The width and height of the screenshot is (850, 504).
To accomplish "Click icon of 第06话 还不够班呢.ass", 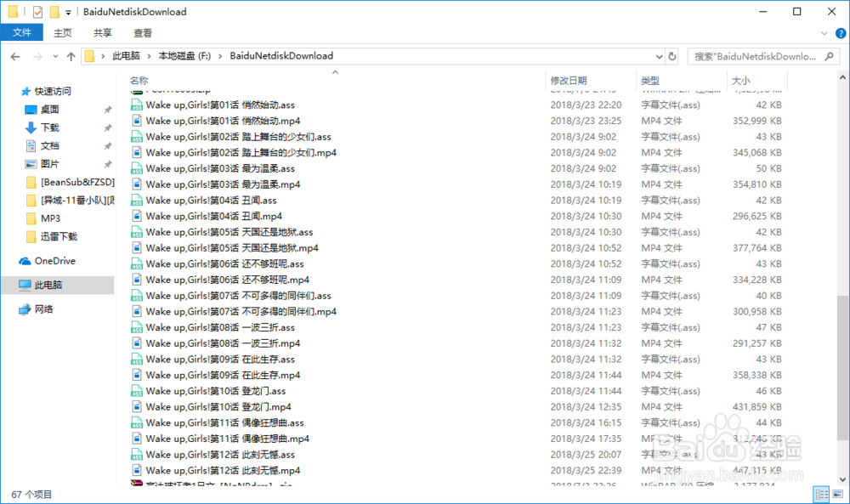I will (137, 264).
